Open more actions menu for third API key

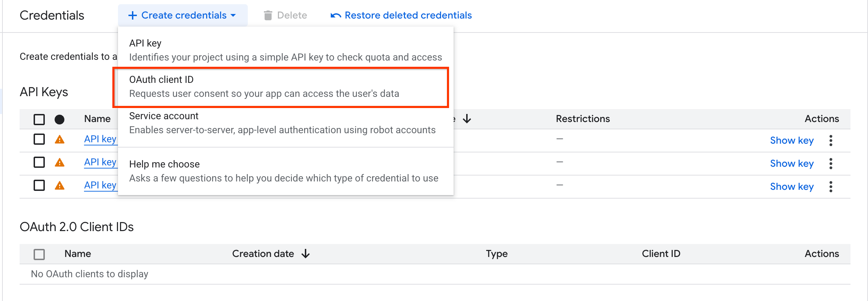pos(831,187)
